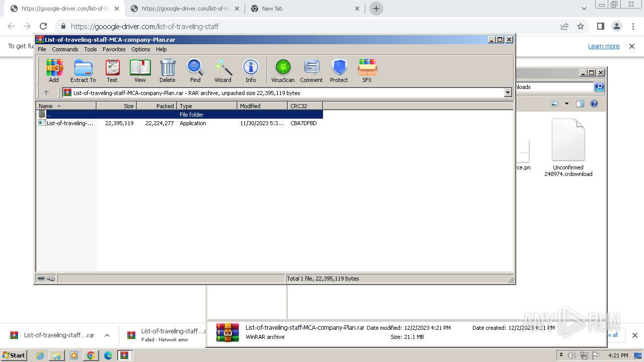Click the Explorer search box
Viewport: 644px width, 362px height.
[554, 87]
